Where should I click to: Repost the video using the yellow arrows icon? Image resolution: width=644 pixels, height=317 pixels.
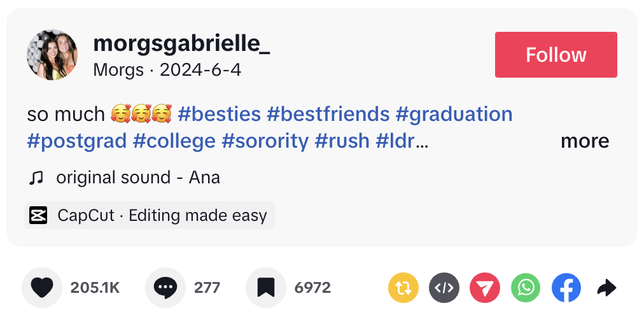[x=402, y=288]
